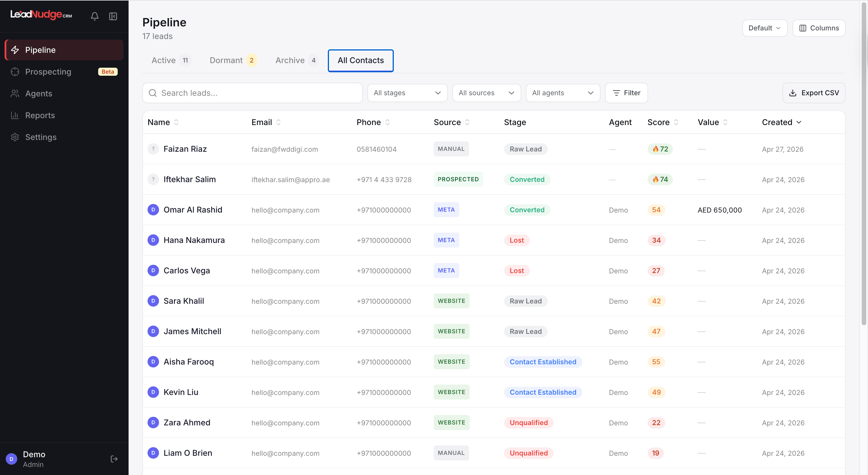Viewport: 868px width, 475px height.
Task: Click Liam O Brien's avatar icon
Action: pyautogui.click(x=153, y=453)
